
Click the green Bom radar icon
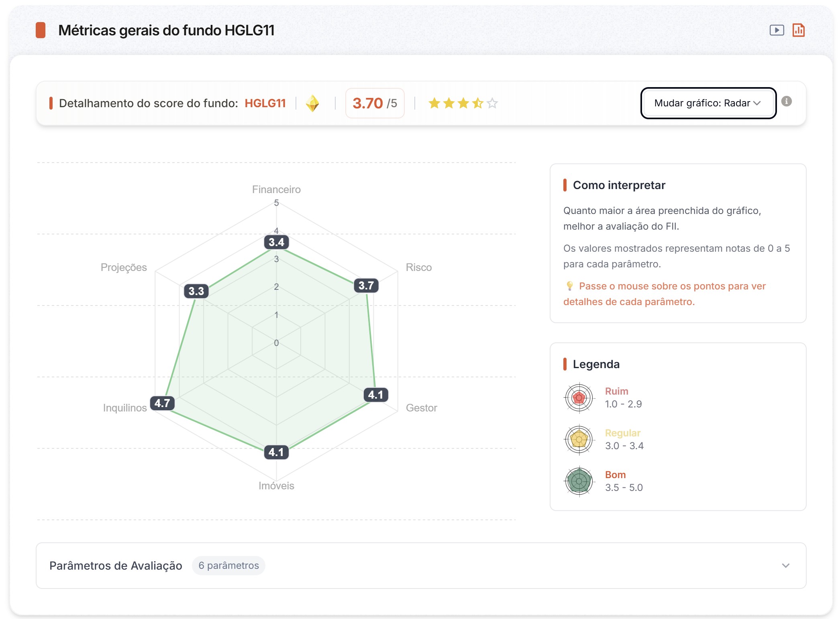point(579,481)
